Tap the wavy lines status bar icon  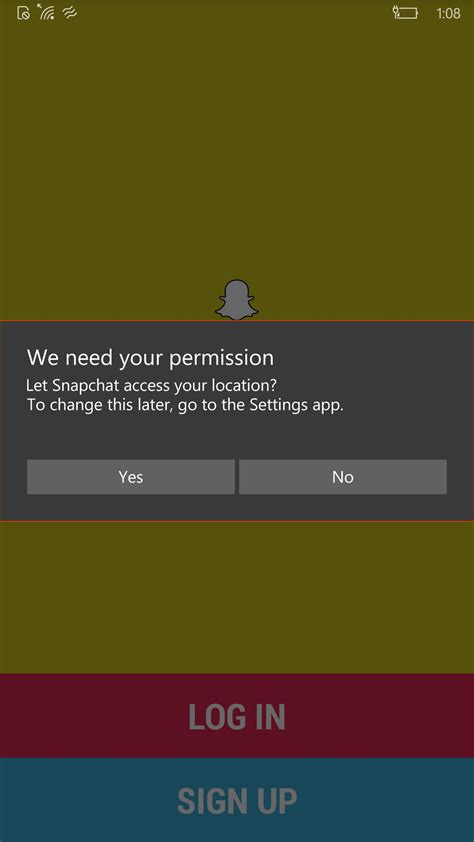click(x=70, y=13)
